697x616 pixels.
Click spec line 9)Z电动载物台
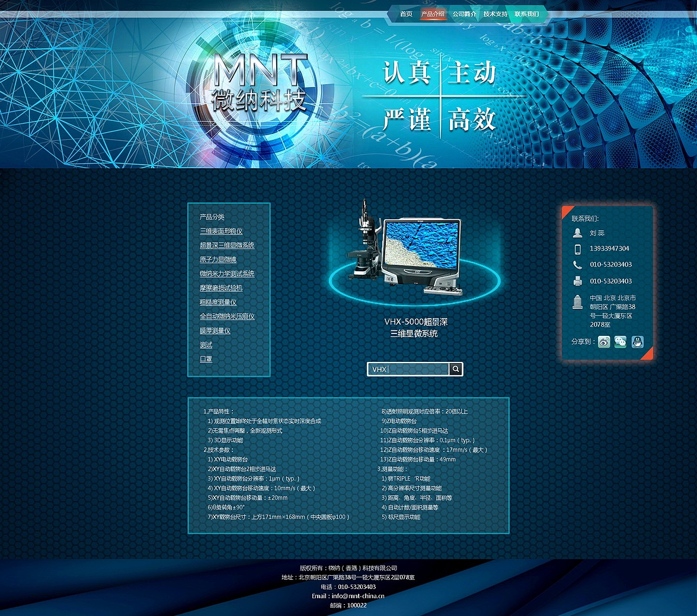tap(399, 421)
